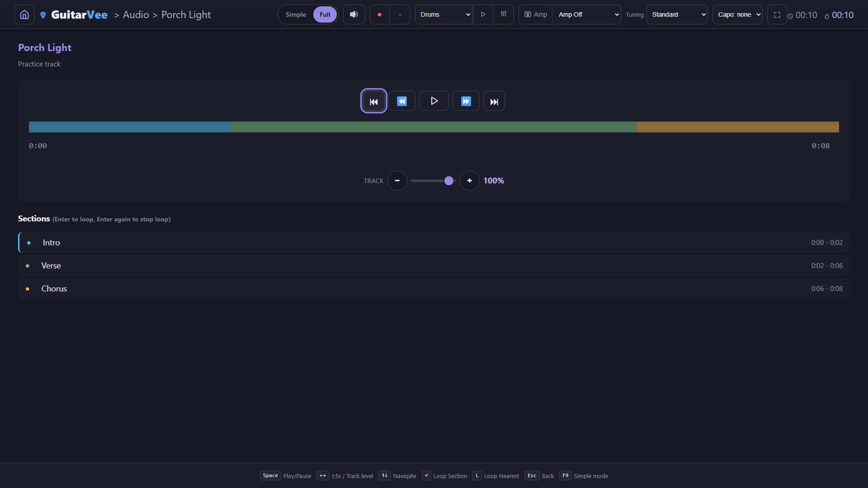Click the F9 Simple mode hint
Screen dimensions: 868x488
click(584, 476)
